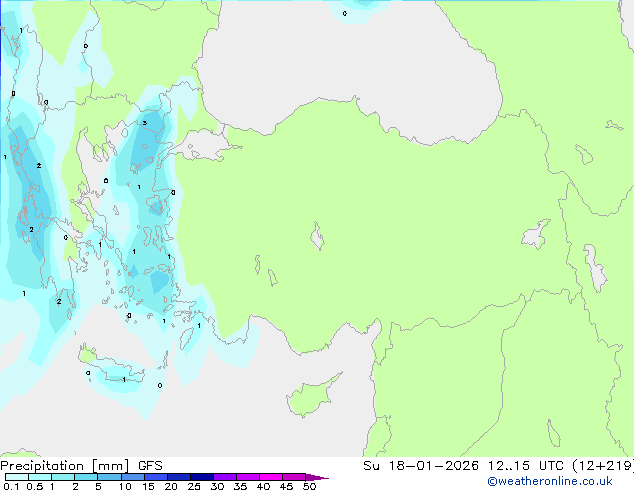
Task: Click the value '1' on Crete
Action: pos(124,379)
